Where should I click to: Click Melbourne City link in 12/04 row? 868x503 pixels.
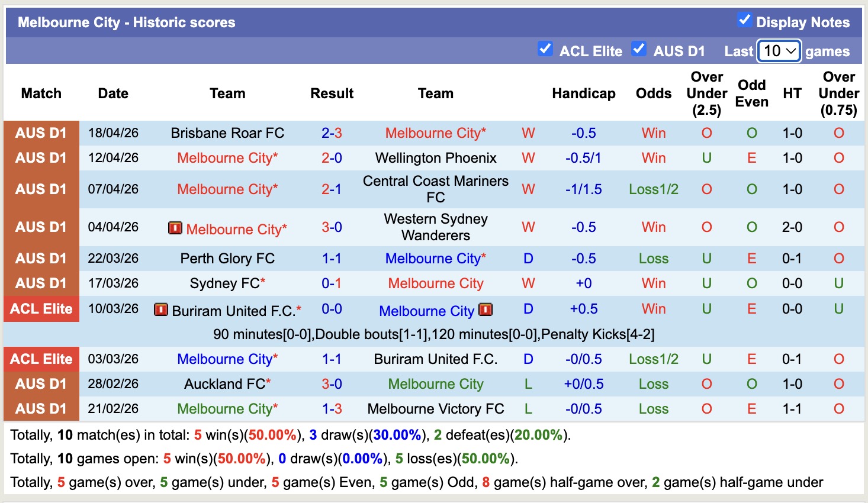[x=227, y=157]
